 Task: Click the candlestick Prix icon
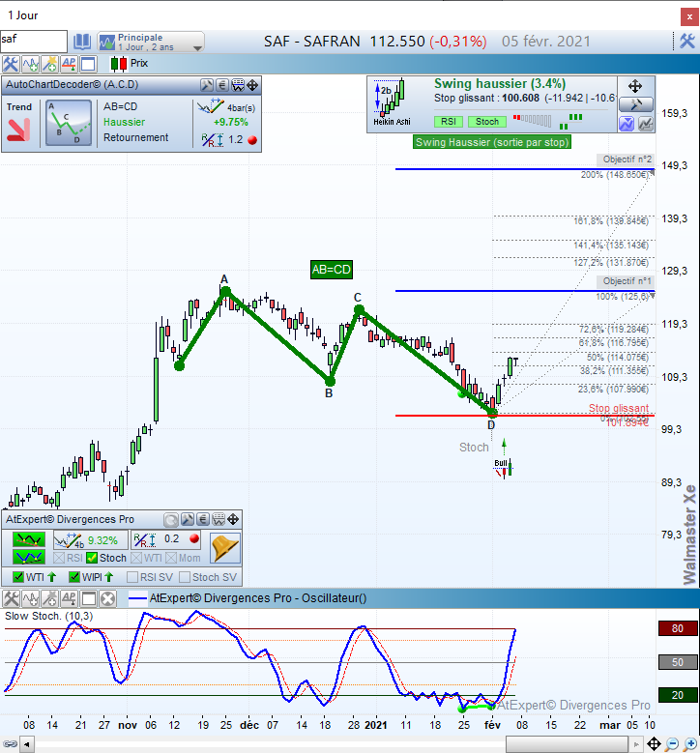coord(118,64)
